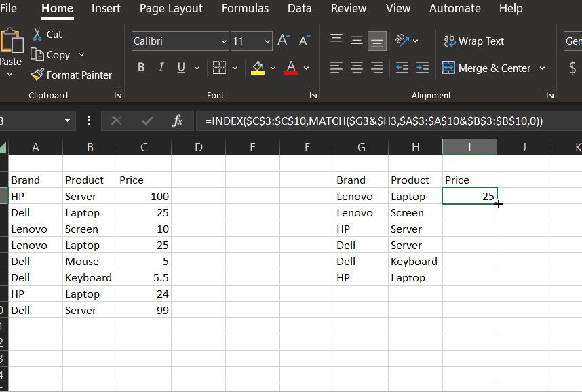Apply bold formatting with the Bold icon
Screen dimensions: 582x392
point(141,67)
